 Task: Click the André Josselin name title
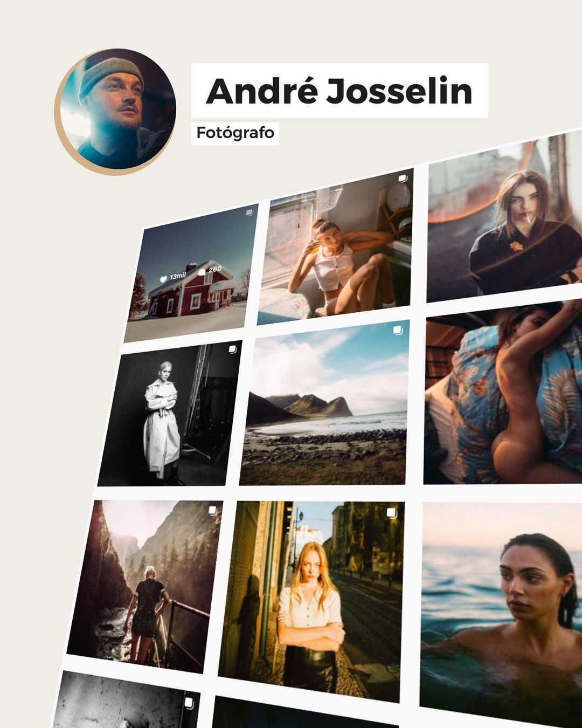click(x=339, y=91)
